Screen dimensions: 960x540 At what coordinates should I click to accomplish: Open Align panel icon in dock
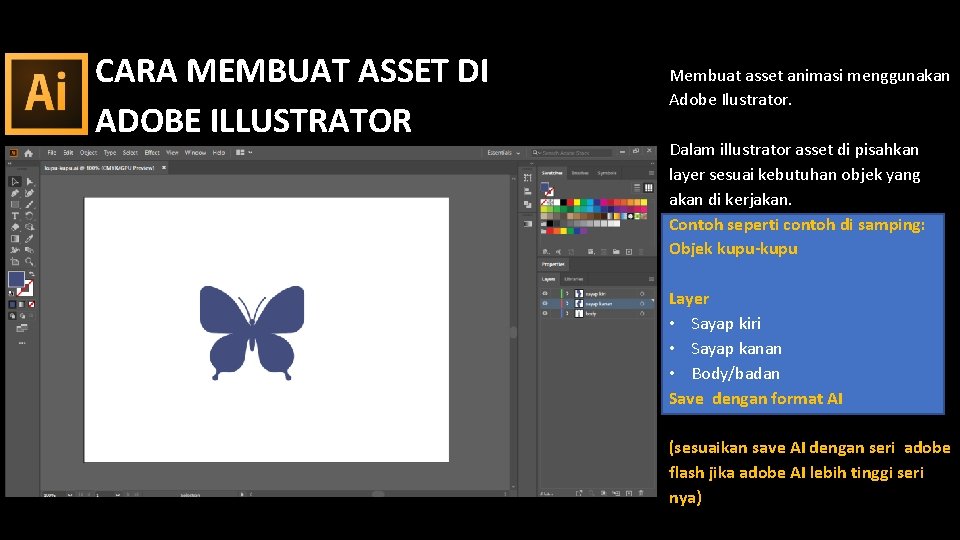(528, 192)
